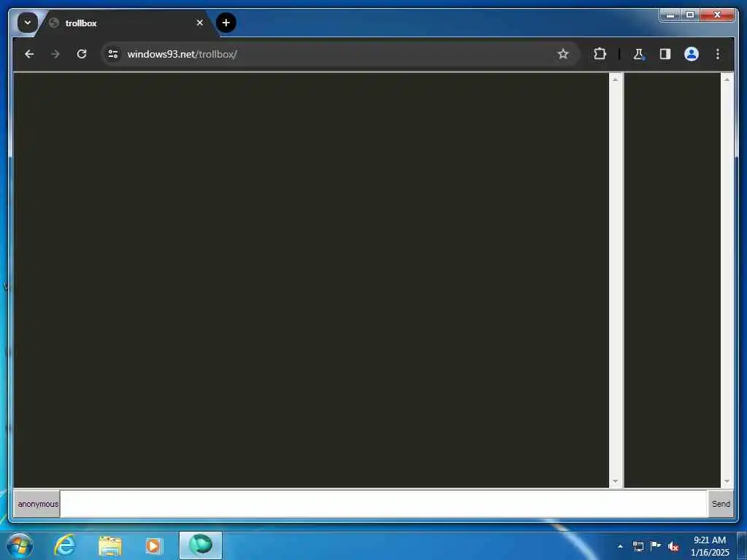747x560 pixels.
Task: Go back to the previous page
Action: (29, 54)
